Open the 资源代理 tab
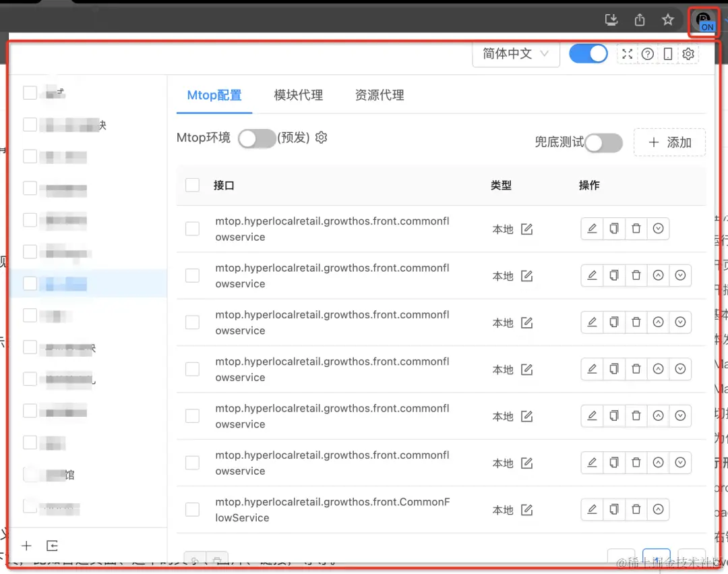 (x=379, y=95)
